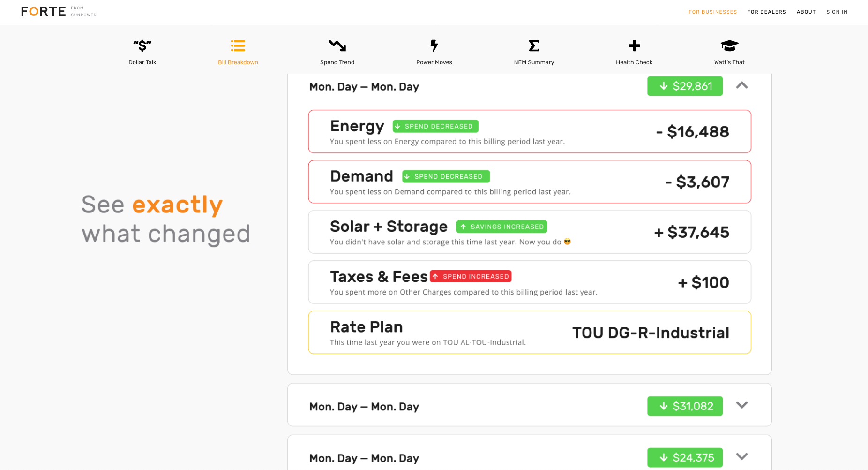Viewport: 868px width, 470px height.
Task: Go to For Businesses menu item
Action: (712, 12)
